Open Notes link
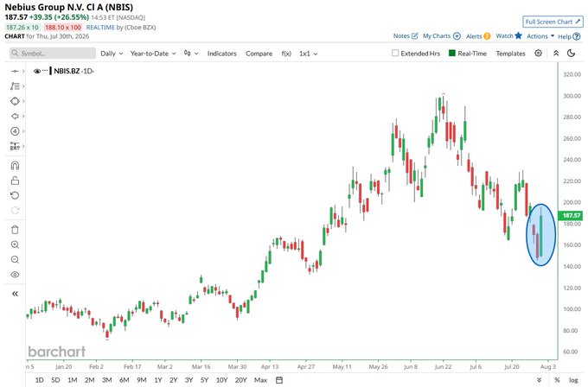Image resolution: width=588 pixels, height=387 pixels. pyautogui.click(x=406, y=36)
